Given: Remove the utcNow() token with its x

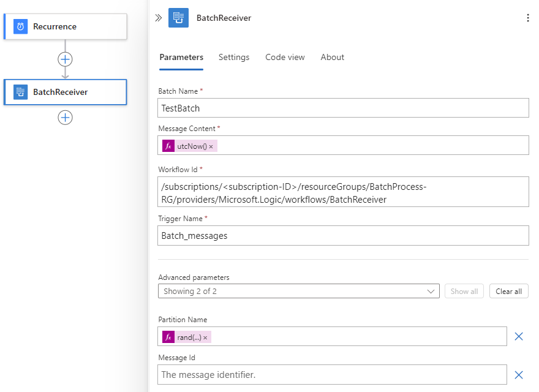Looking at the screenshot, I should 211,146.
